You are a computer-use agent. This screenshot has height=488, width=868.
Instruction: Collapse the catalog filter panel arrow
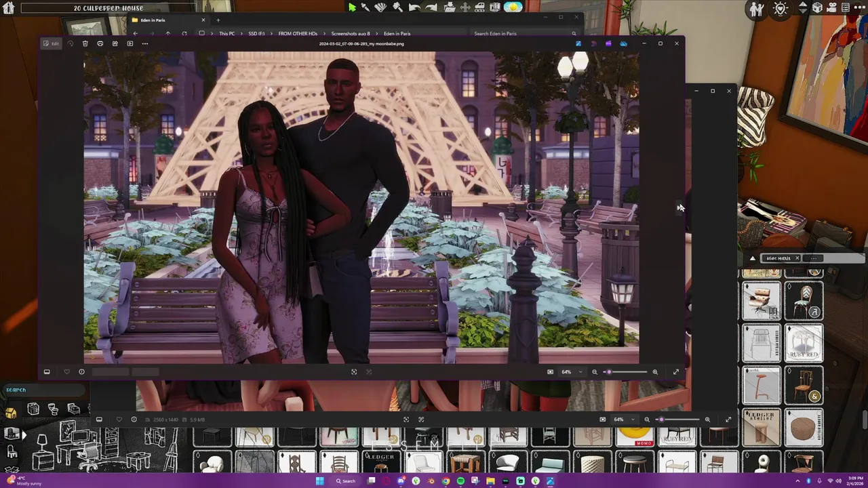point(753,258)
